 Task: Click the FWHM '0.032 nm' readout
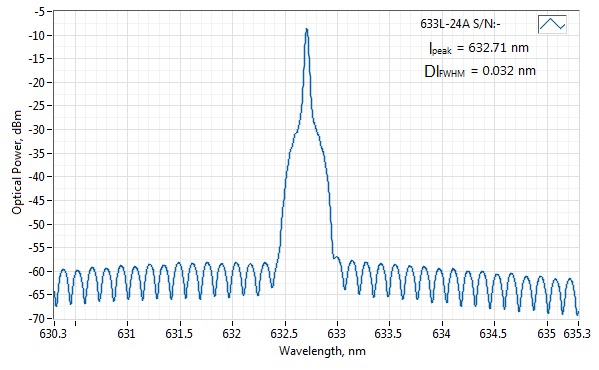pos(509,71)
